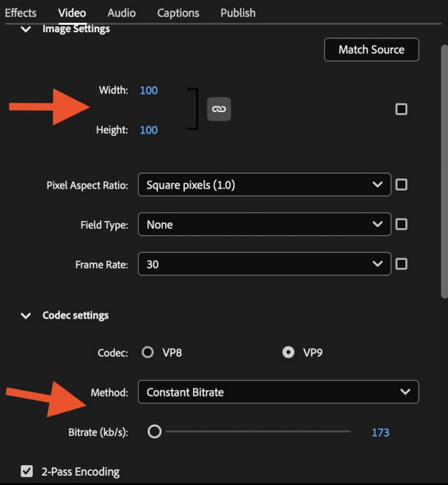Switch to the Audio tab
448x485 pixels.
tap(122, 13)
